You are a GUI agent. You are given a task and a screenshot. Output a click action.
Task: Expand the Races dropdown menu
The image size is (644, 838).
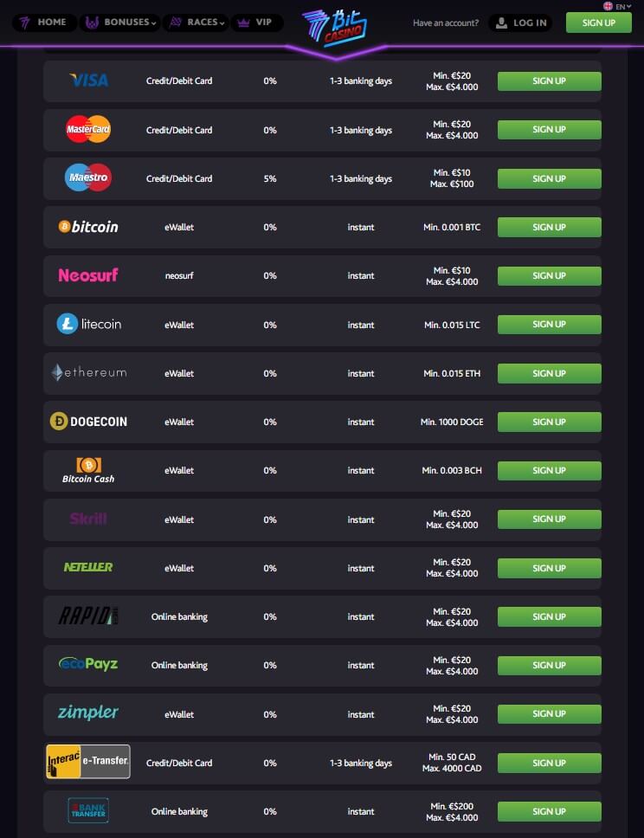point(196,23)
